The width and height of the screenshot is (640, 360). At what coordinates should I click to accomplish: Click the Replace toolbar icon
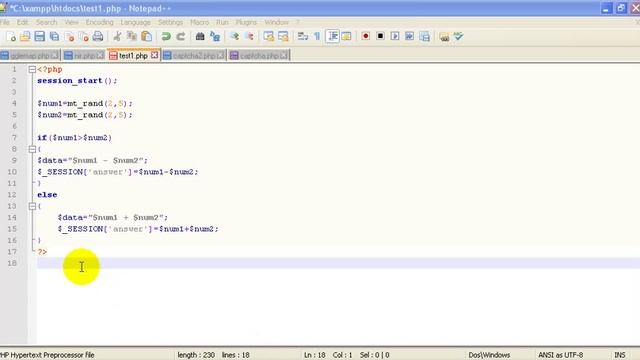[x=215, y=37]
